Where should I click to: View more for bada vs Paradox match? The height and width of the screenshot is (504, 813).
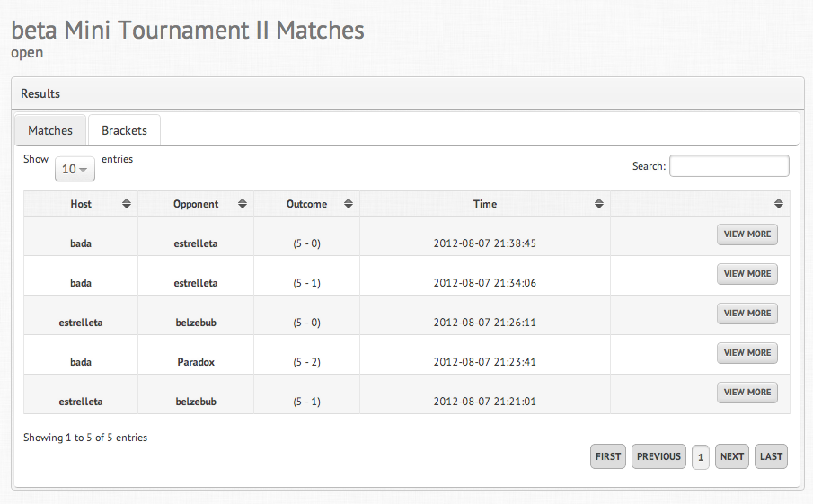click(x=747, y=353)
